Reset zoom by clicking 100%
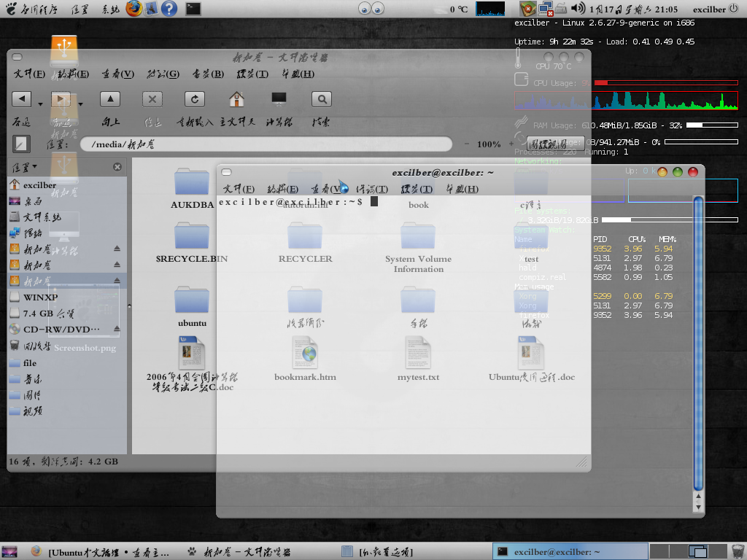The width and height of the screenshot is (747, 560). [489, 144]
